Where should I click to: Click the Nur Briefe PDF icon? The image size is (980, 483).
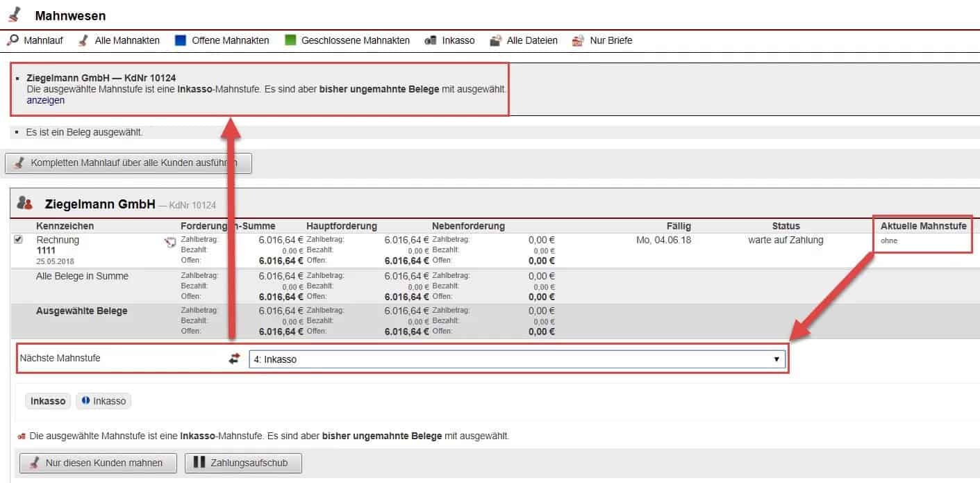(x=578, y=40)
